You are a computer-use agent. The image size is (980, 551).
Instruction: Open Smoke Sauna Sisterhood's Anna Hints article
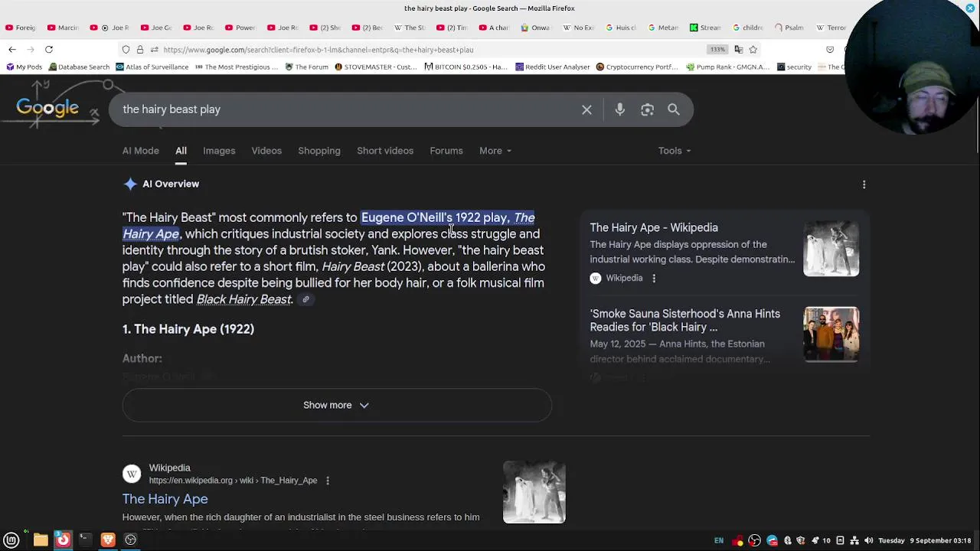(x=685, y=321)
